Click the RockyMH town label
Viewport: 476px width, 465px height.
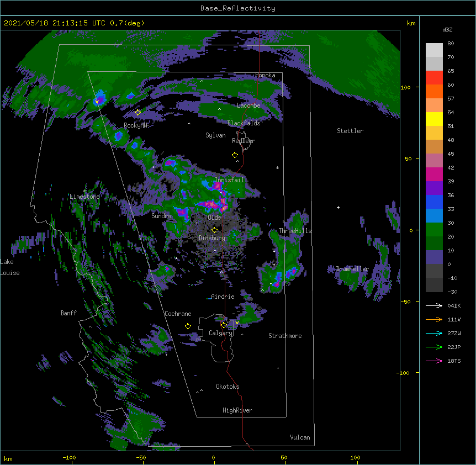pyautogui.click(x=135, y=125)
